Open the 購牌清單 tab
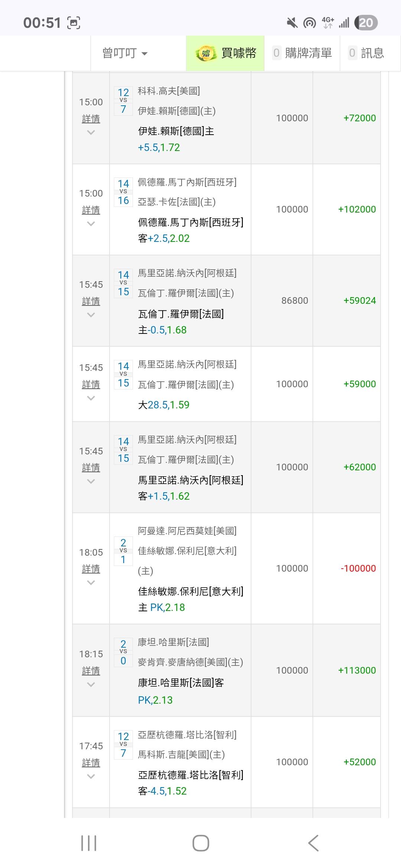 click(x=302, y=53)
